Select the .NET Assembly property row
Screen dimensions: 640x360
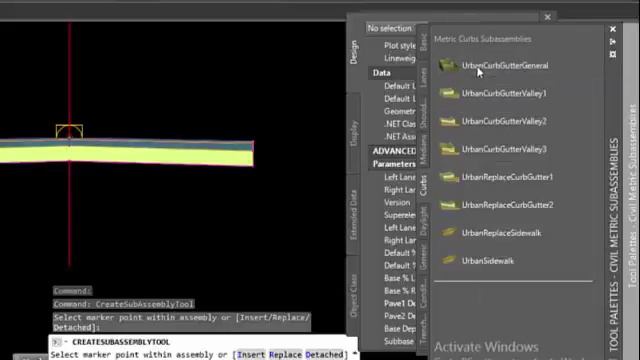[399, 136]
